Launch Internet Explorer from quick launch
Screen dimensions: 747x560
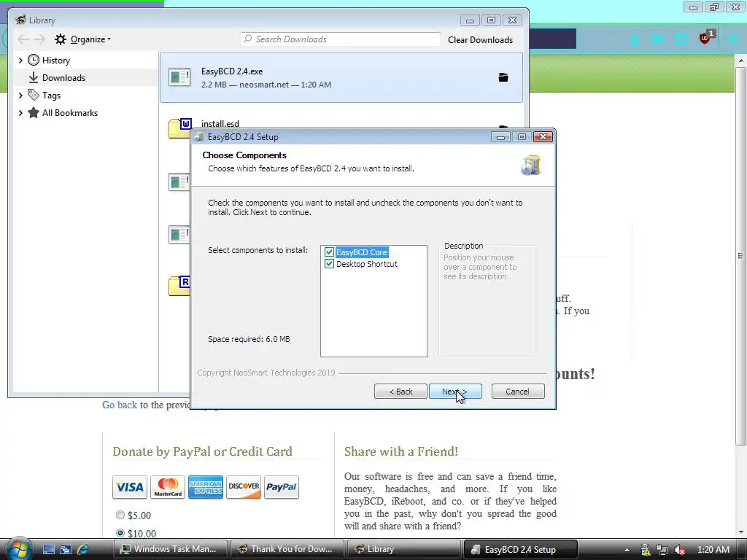click(x=82, y=550)
